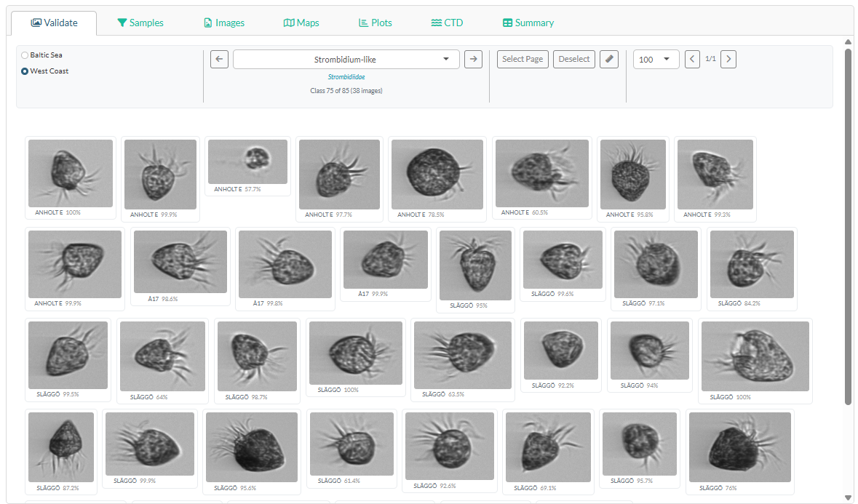The image size is (858, 504).
Task: Go to next class with the right arrow
Action: 473,59
